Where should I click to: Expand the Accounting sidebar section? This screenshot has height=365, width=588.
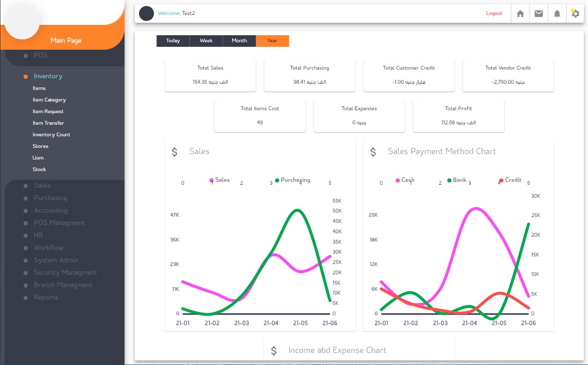[x=50, y=210]
